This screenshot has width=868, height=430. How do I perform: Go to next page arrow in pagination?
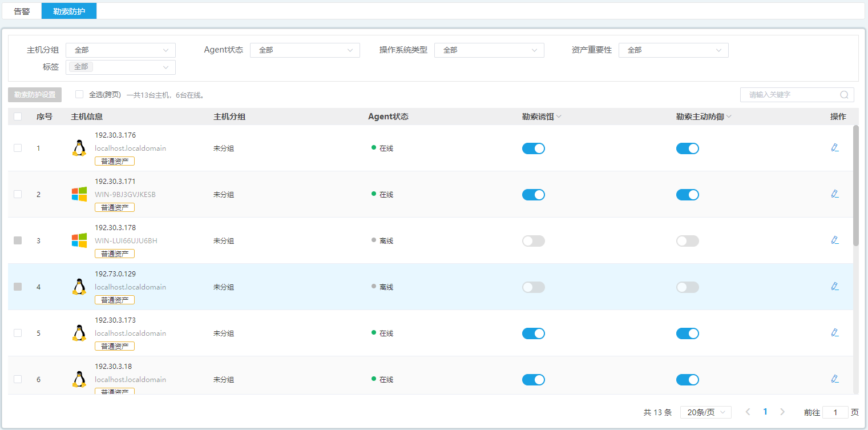pyautogui.click(x=782, y=412)
